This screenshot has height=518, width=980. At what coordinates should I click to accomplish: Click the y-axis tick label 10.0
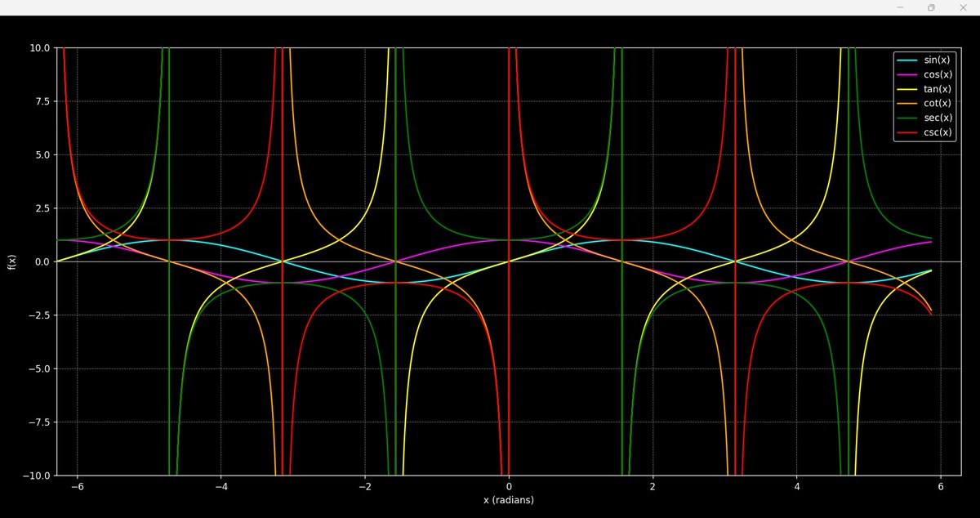[x=38, y=47]
